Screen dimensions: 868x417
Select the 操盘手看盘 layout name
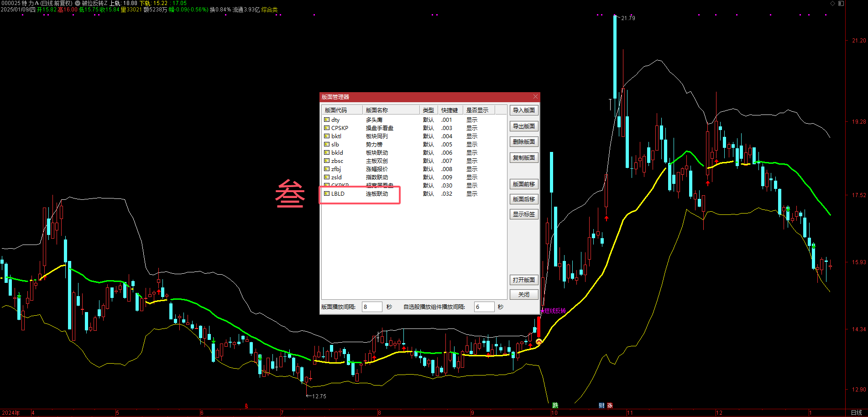pyautogui.click(x=380, y=128)
